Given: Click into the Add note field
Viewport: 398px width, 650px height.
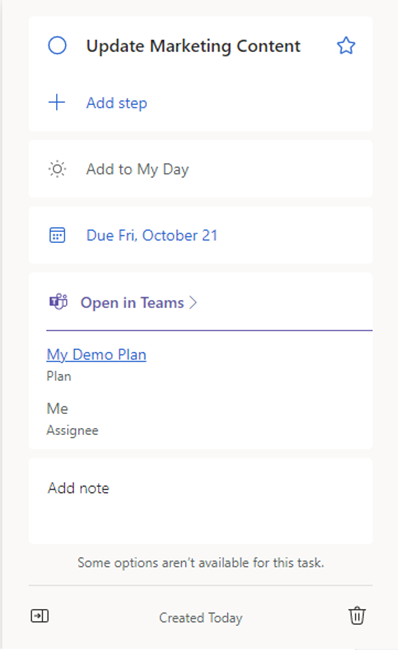Looking at the screenshot, I should 201,501.
